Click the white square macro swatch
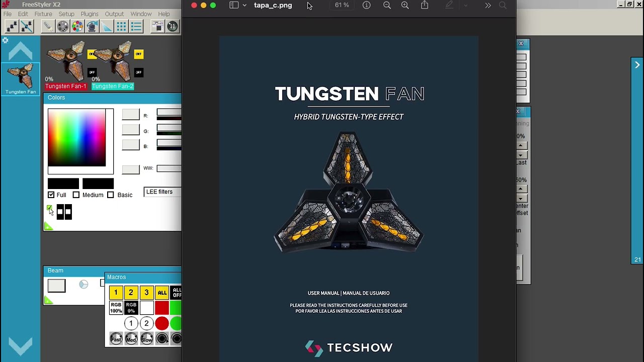Image resolution: width=644 pixels, height=362 pixels. [x=146, y=308]
